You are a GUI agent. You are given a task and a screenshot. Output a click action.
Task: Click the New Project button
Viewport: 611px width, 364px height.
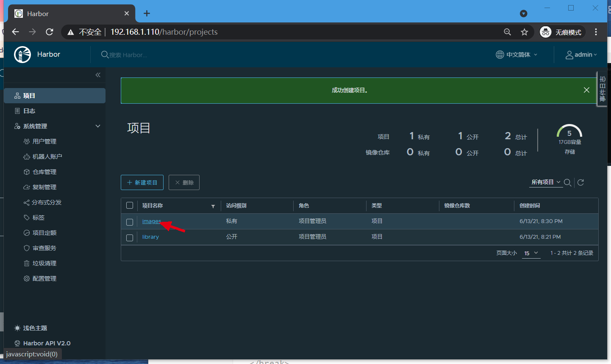click(142, 182)
